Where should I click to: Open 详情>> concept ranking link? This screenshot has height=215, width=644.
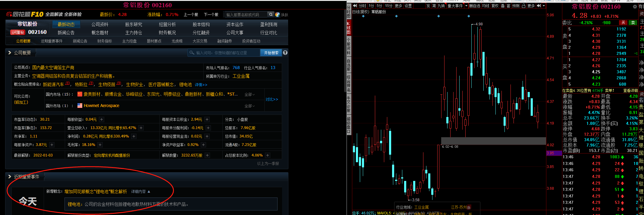tap(201, 85)
